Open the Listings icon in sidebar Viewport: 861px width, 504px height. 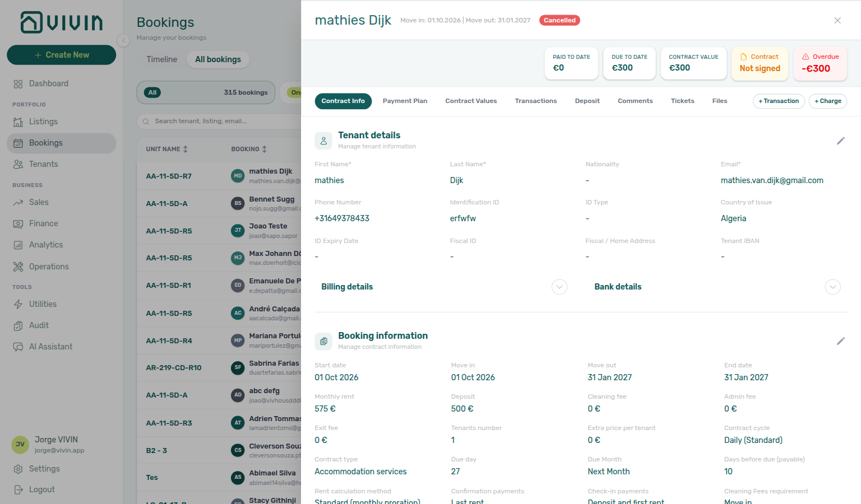(x=18, y=122)
